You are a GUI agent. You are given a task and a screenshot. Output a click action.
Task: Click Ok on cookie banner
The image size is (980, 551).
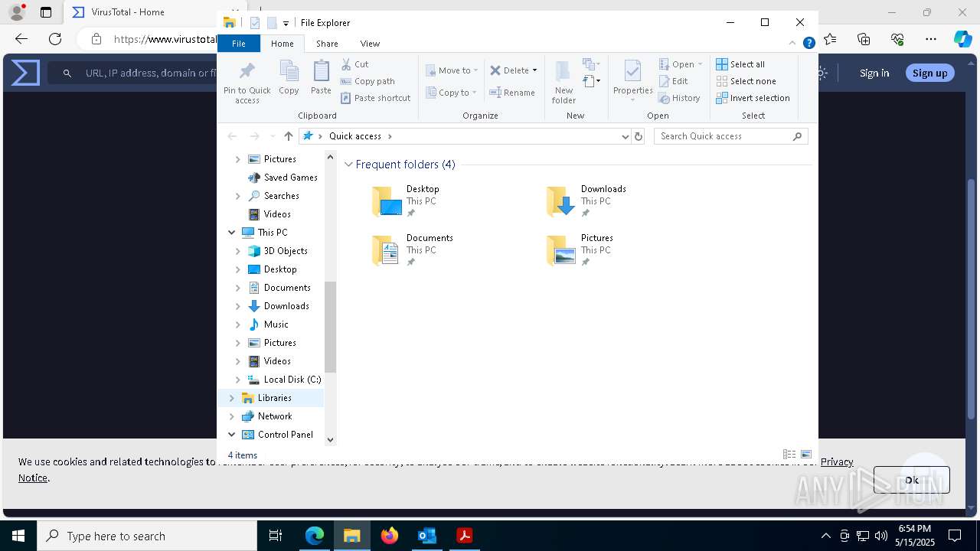coord(911,480)
